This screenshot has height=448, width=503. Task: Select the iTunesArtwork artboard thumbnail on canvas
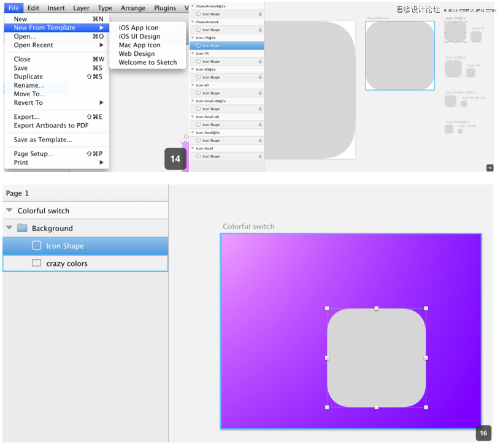click(x=400, y=55)
